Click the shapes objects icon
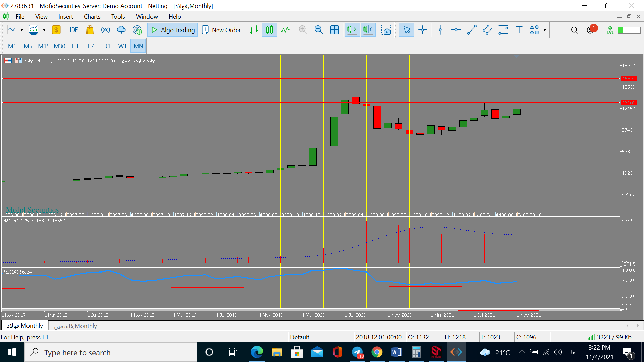Image resolution: width=644 pixels, height=362 pixels. click(534, 30)
